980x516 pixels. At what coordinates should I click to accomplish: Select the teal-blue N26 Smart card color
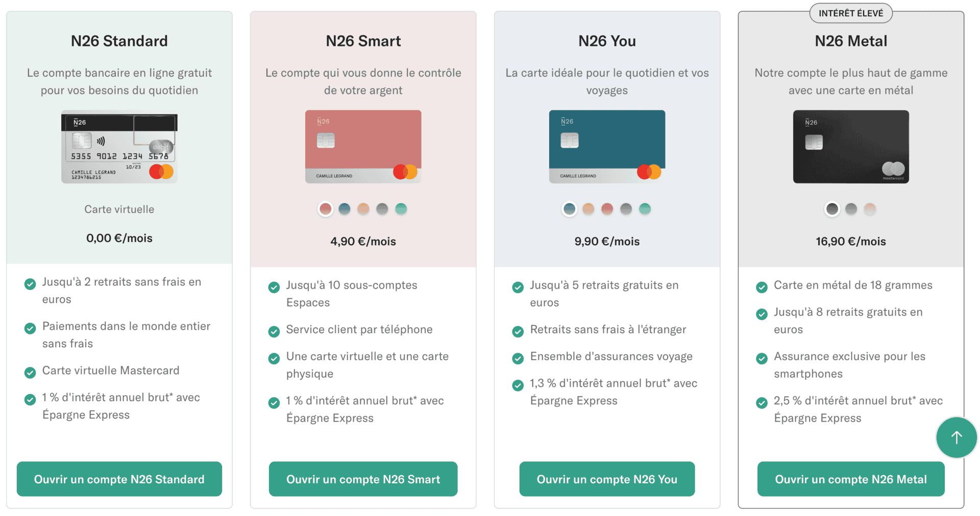345,209
